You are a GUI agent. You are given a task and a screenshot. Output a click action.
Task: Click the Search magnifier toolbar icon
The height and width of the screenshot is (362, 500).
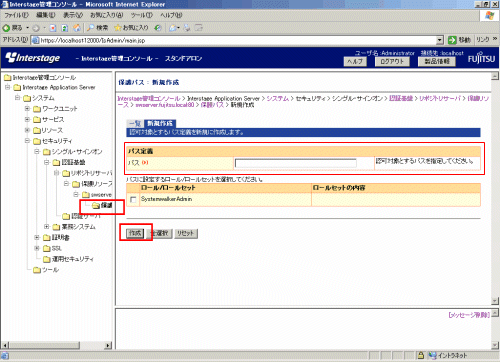coord(90,28)
